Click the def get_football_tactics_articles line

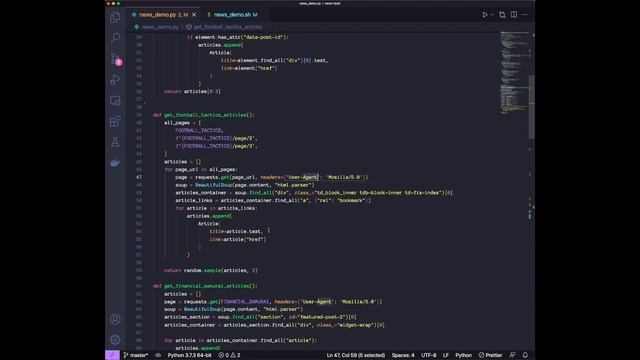[x=204, y=115]
